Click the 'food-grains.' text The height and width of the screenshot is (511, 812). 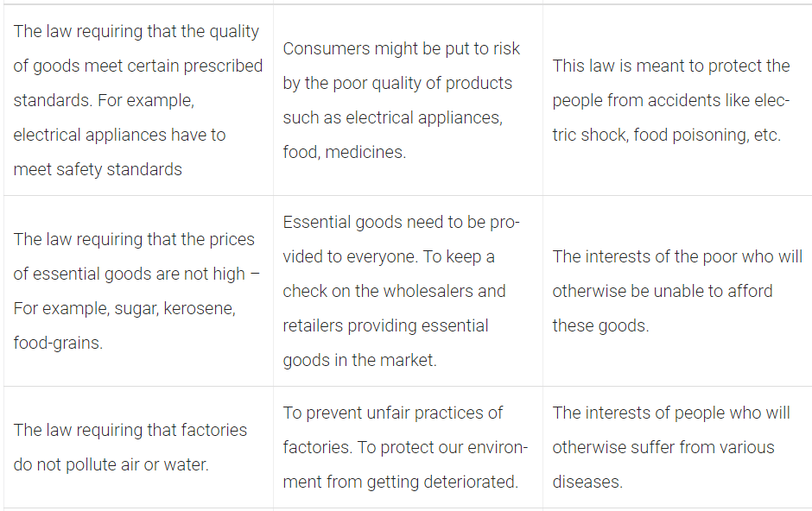tap(58, 343)
